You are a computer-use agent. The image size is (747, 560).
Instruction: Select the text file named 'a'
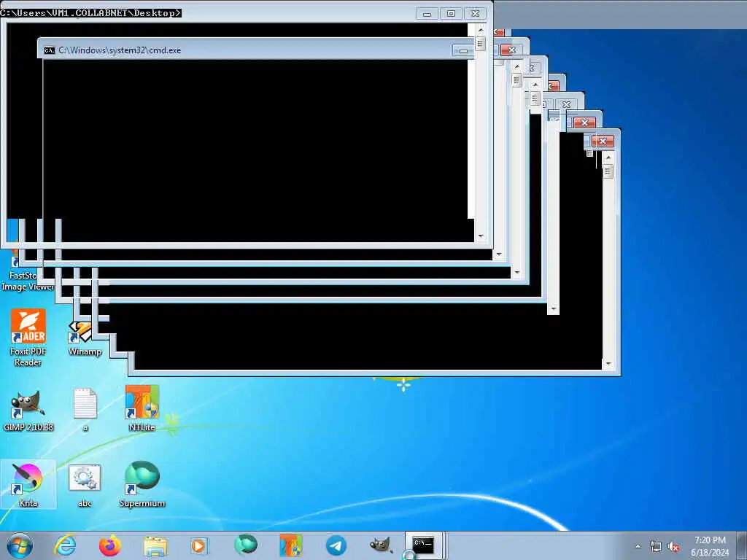[85, 410]
